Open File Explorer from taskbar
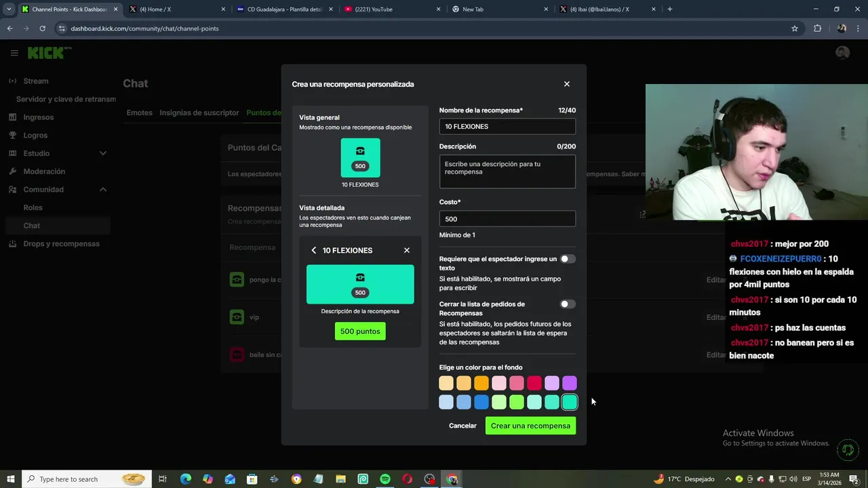Image resolution: width=868 pixels, height=488 pixels. 340,479
